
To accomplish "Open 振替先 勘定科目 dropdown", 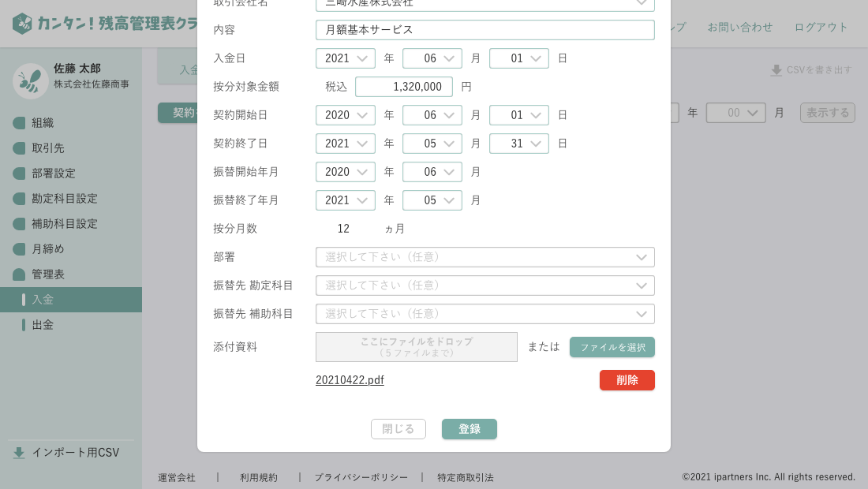I will [485, 286].
